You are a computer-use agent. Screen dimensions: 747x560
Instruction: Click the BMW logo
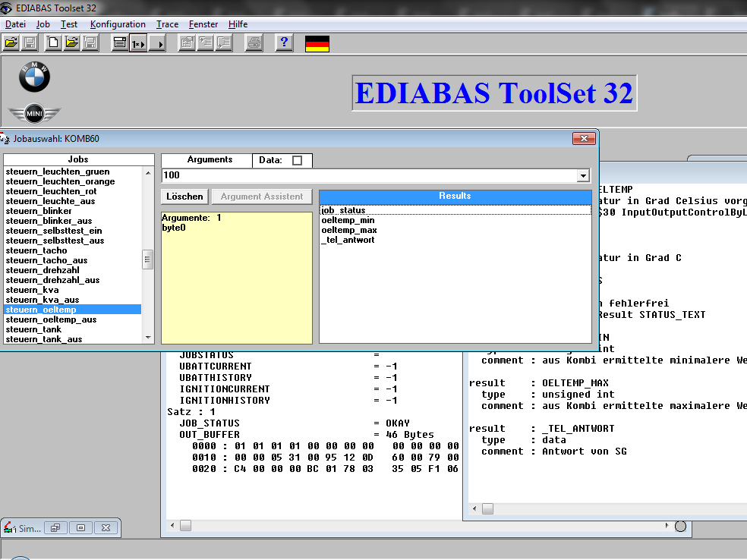pos(34,77)
